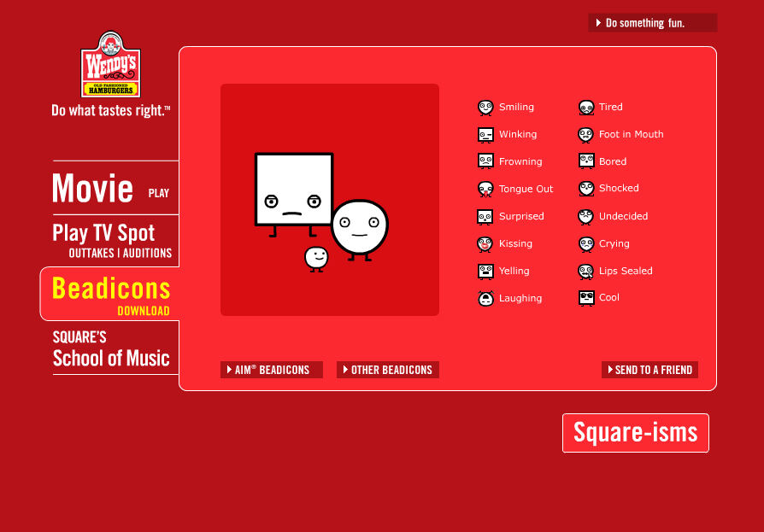
Task: Select the Shocked text label
Action: coord(619,188)
